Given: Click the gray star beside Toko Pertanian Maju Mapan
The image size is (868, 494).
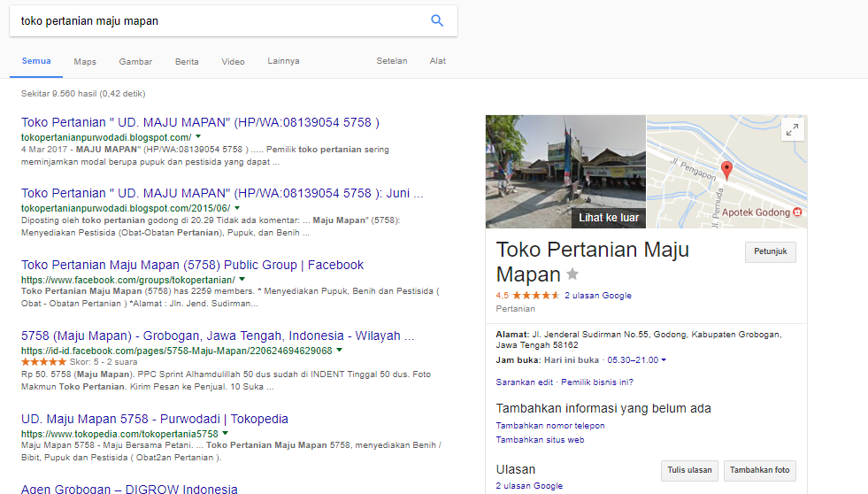Looking at the screenshot, I should coord(572,274).
